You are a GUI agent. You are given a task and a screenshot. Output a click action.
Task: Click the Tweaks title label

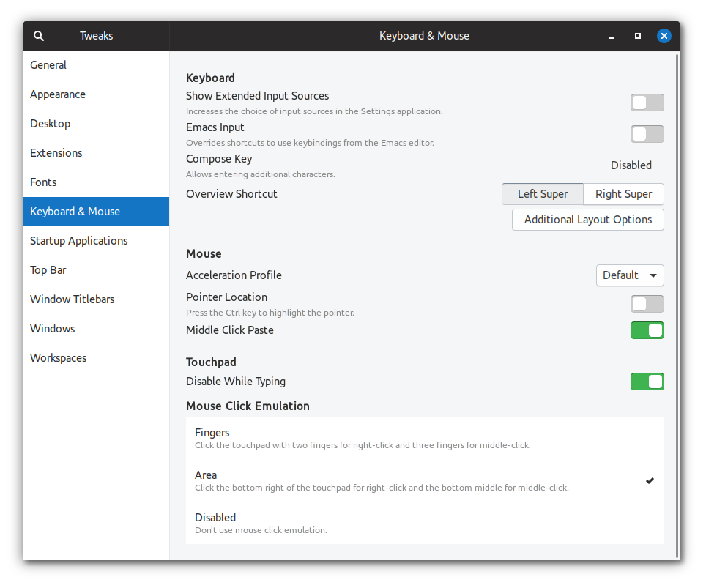coord(97,36)
